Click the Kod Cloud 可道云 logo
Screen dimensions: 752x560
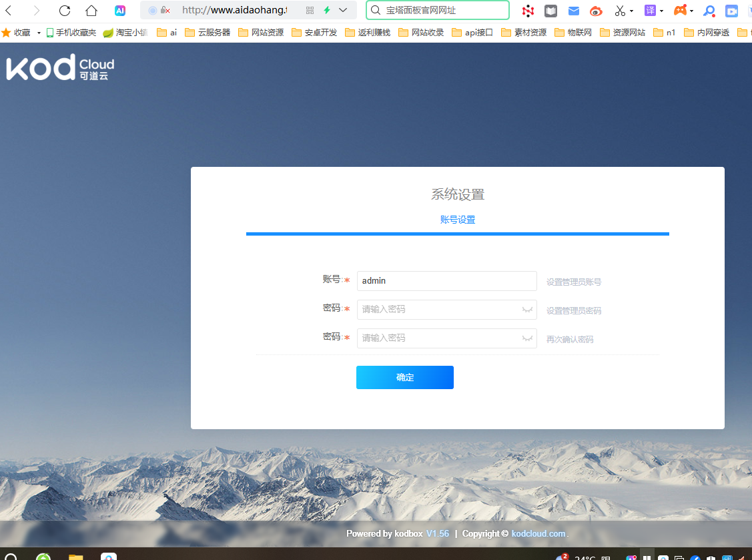pos(61,68)
